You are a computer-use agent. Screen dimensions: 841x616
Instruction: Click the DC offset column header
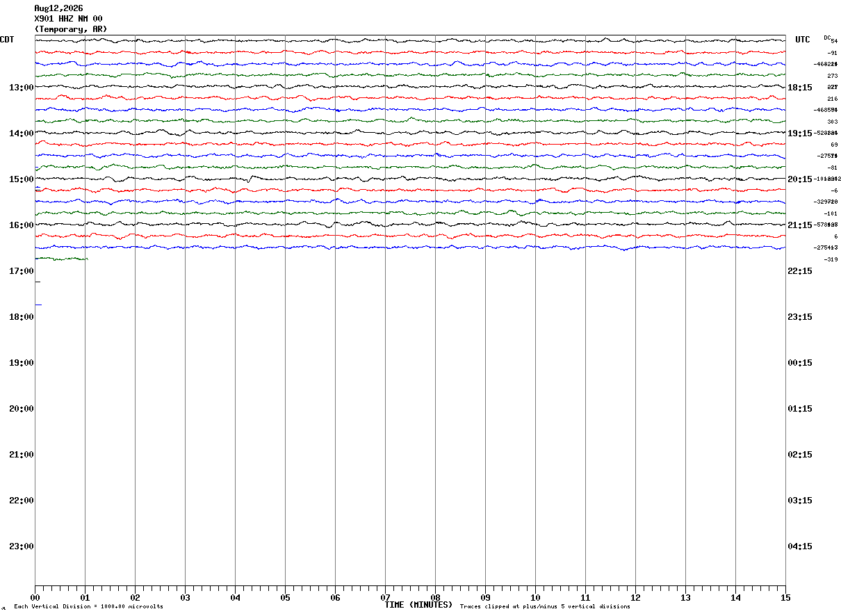827,38
